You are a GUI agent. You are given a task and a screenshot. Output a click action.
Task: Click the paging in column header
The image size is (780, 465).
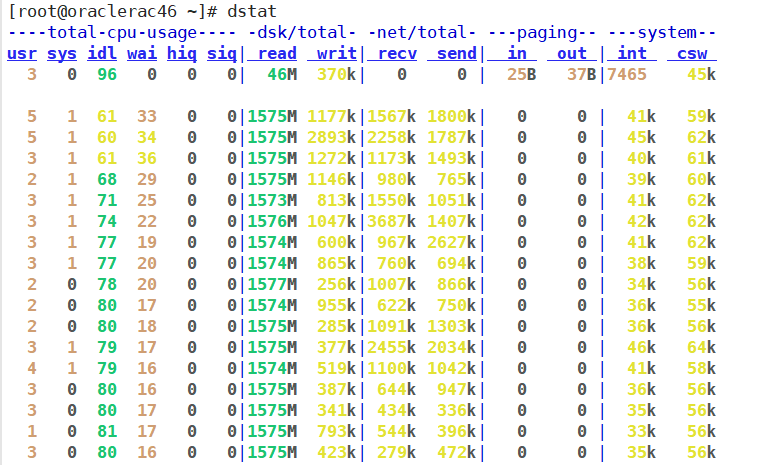[512, 53]
